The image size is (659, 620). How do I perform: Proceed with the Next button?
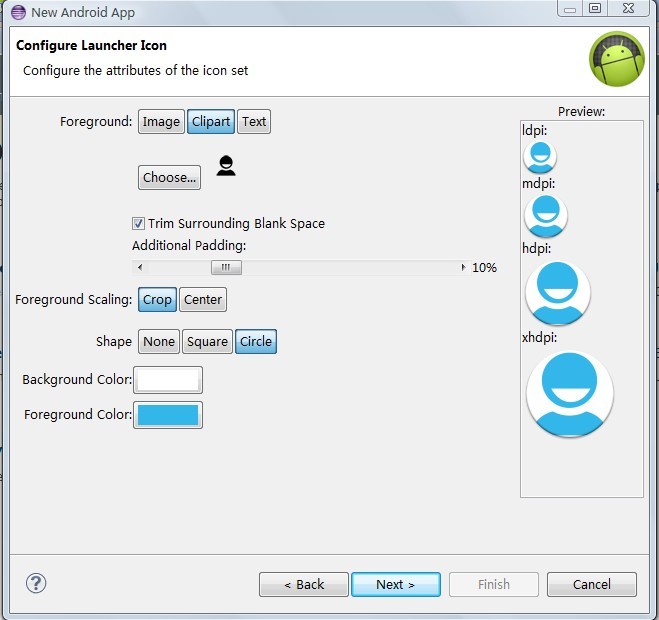(x=396, y=584)
